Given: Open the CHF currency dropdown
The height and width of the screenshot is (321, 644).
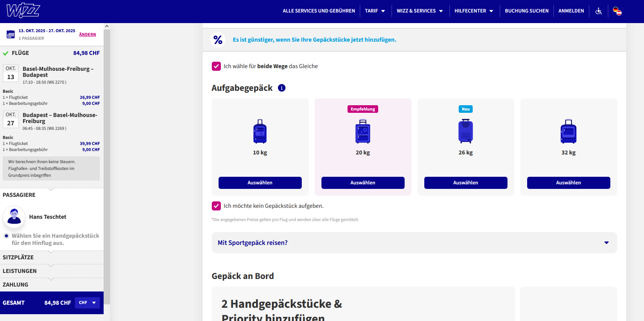Looking at the screenshot, I should (x=87, y=303).
